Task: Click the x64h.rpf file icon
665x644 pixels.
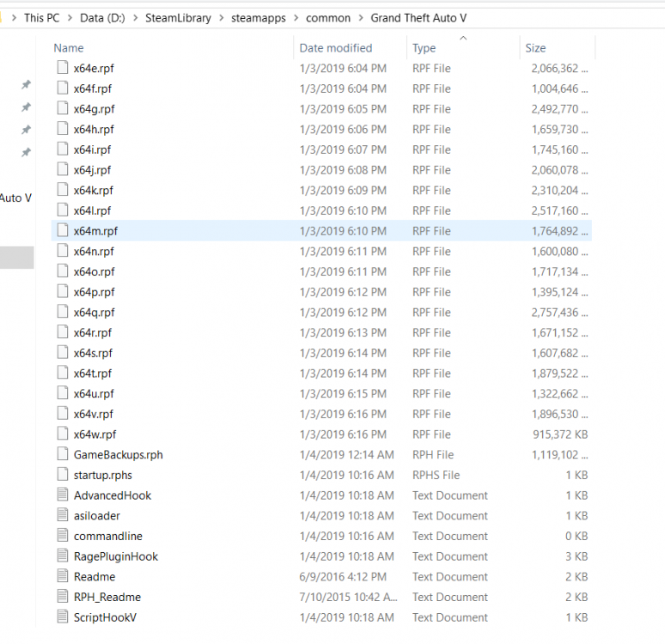Action: pyautogui.click(x=63, y=129)
